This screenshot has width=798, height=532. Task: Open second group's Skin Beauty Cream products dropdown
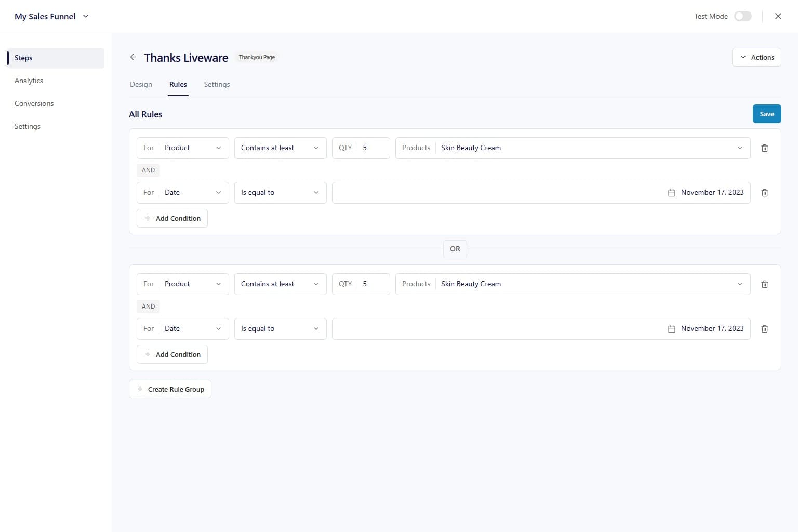click(x=573, y=284)
